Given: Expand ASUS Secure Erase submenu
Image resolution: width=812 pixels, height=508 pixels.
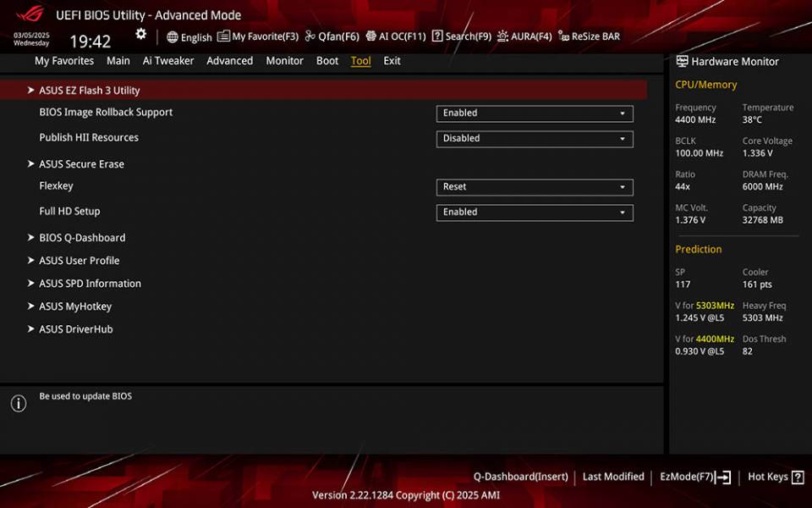Looking at the screenshot, I should point(81,163).
